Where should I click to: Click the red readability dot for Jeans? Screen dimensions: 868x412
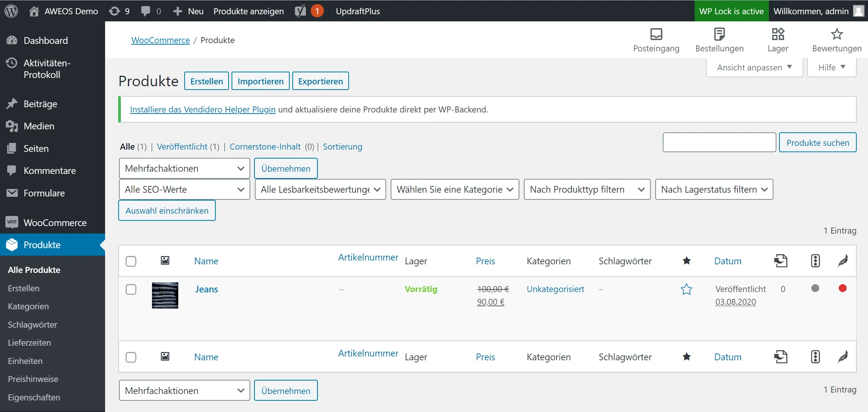point(842,288)
